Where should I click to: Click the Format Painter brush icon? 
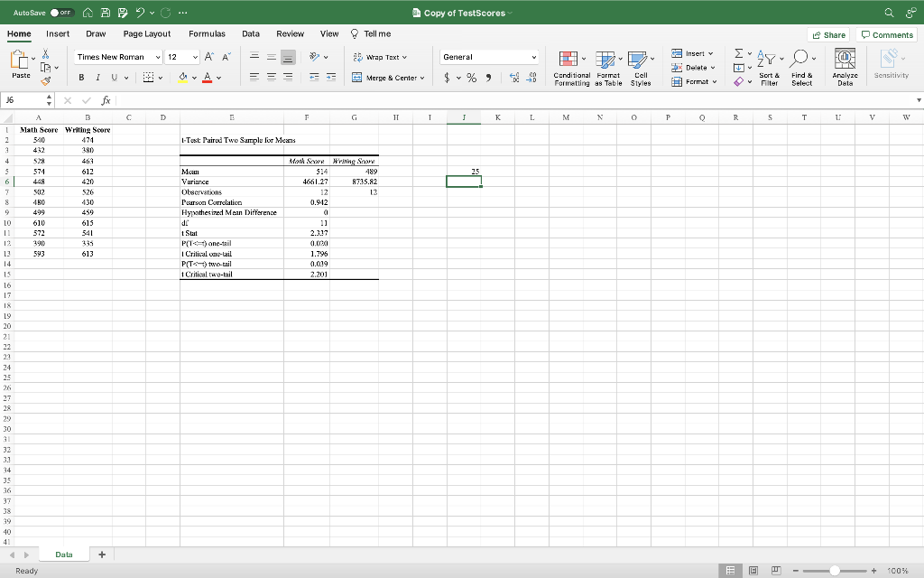coord(45,80)
